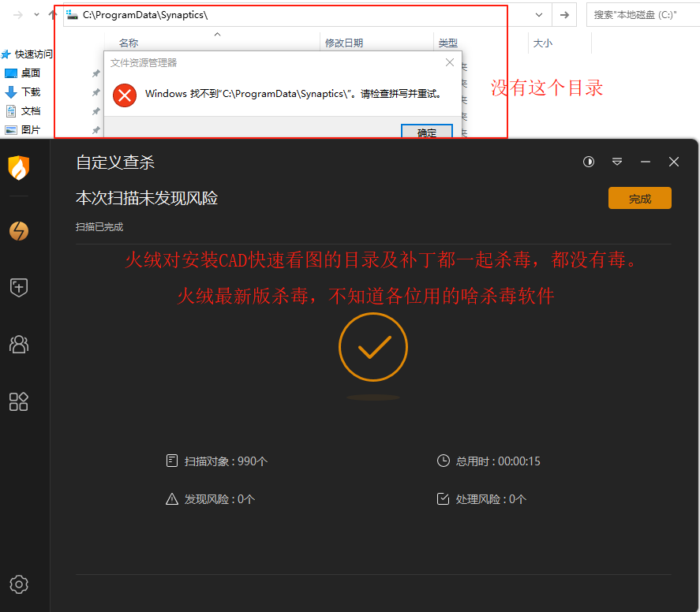Click text 处理风险 : 0个
Image resolution: width=700 pixels, height=612 pixels.
tap(491, 499)
